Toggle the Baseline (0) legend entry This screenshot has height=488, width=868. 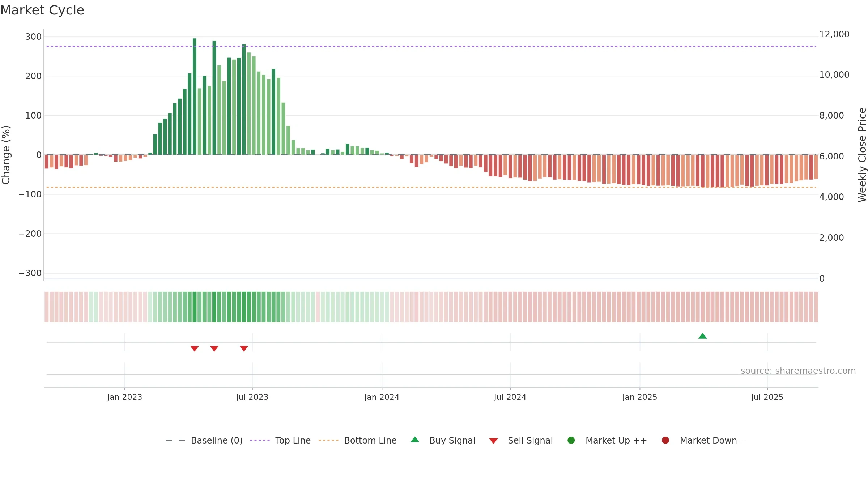point(204,440)
